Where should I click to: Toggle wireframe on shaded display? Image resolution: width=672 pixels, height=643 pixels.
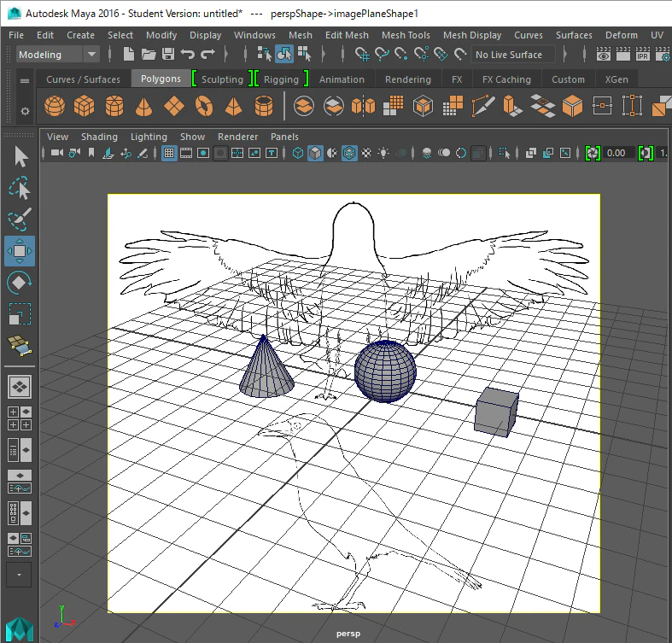point(349,153)
